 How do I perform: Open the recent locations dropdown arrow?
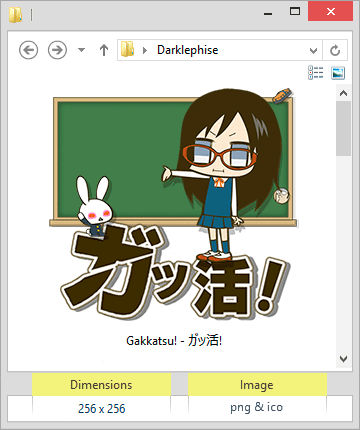[x=81, y=50]
